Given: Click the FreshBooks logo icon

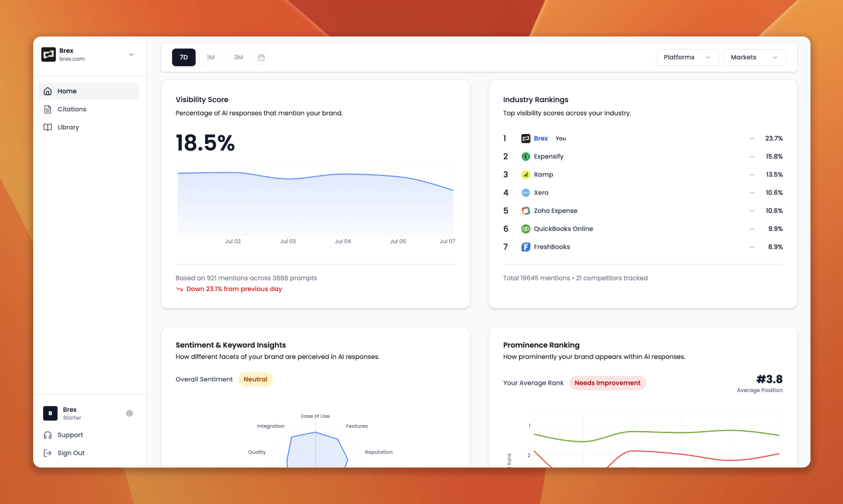Looking at the screenshot, I should pos(526,247).
